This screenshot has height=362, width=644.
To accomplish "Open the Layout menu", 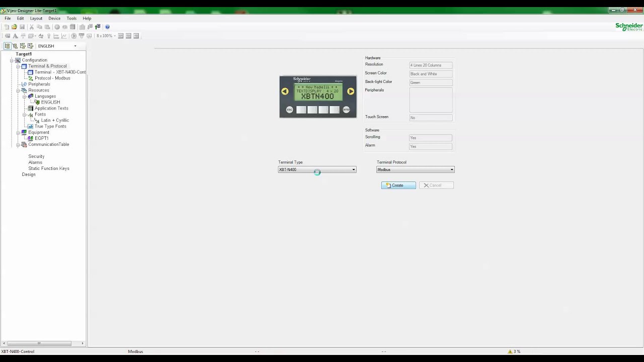I will click(x=36, y=18).
